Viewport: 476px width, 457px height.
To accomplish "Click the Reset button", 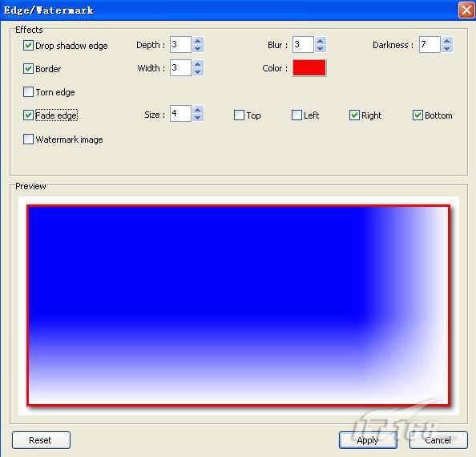I will [42, 440].
